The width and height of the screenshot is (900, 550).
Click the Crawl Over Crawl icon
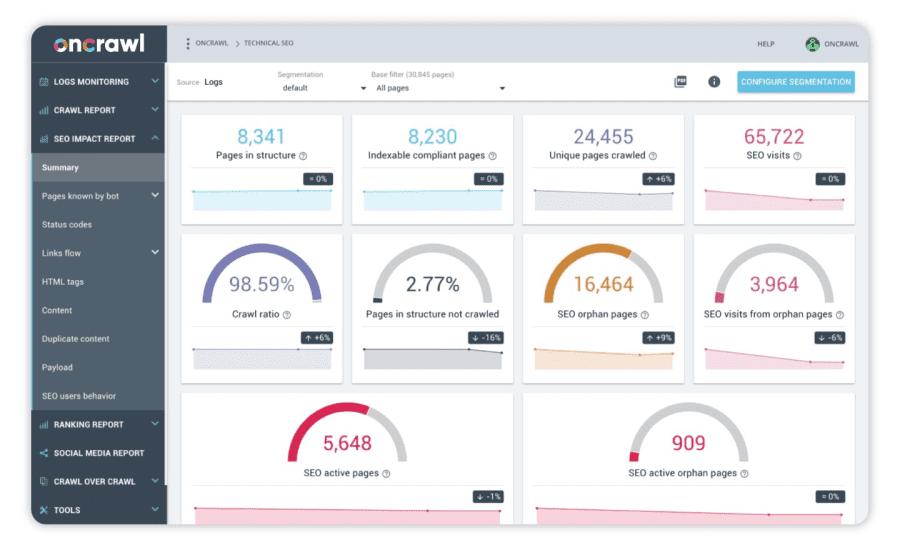coord(44,482)
